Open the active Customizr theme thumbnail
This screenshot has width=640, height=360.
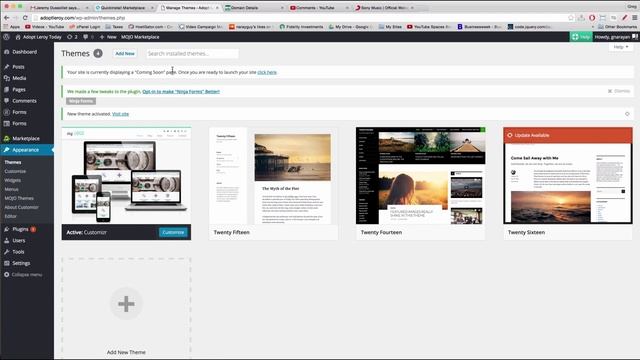[126, 176]
